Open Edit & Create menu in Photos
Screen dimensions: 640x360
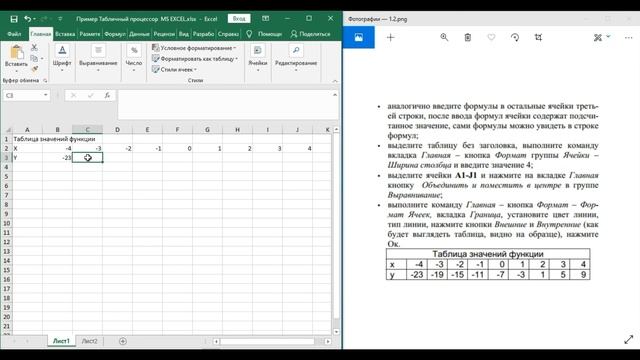coord(602,38)
